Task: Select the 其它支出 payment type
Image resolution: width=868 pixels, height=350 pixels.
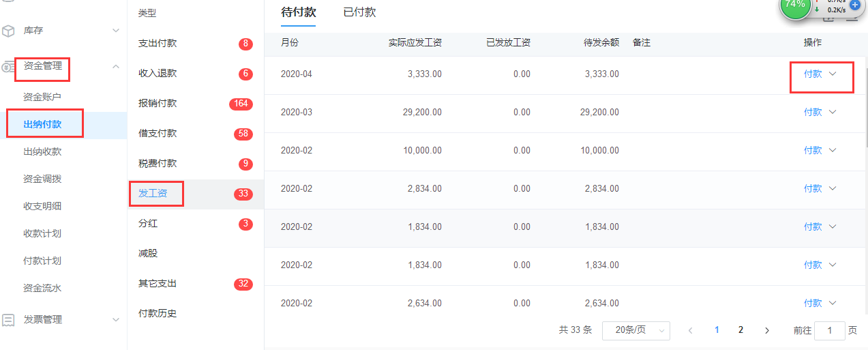Action: [196, 284]
